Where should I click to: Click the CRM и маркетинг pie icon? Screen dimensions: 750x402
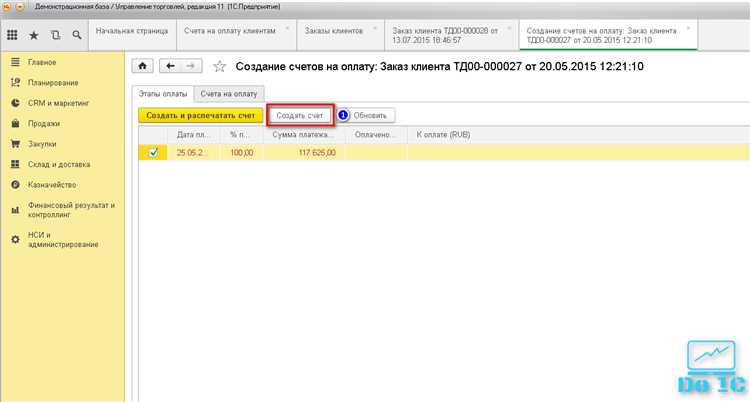15,103
